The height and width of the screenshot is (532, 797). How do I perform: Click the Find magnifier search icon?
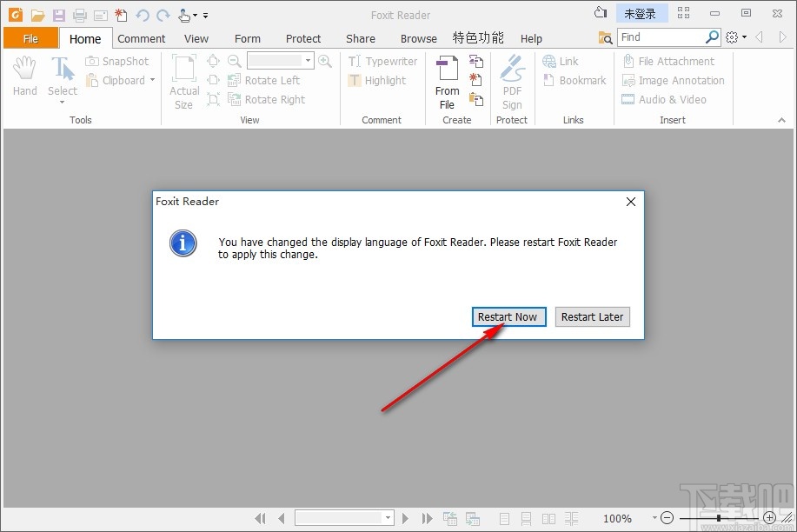[x=712, y=37]
